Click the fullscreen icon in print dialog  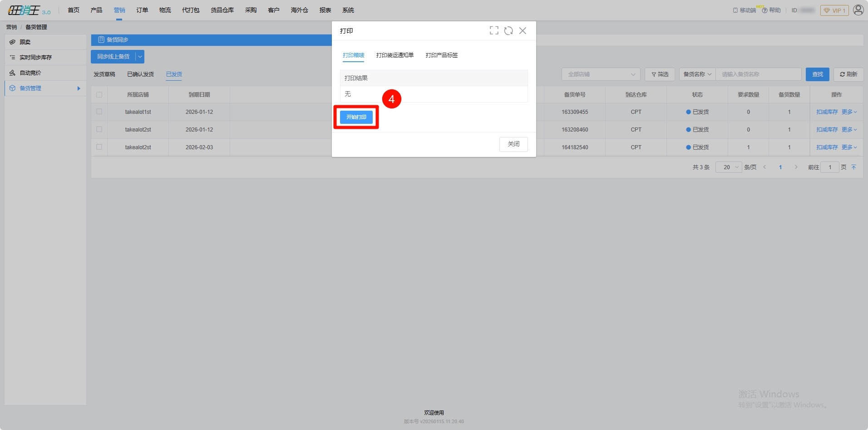pyautogui.click(x=494, y=30)
